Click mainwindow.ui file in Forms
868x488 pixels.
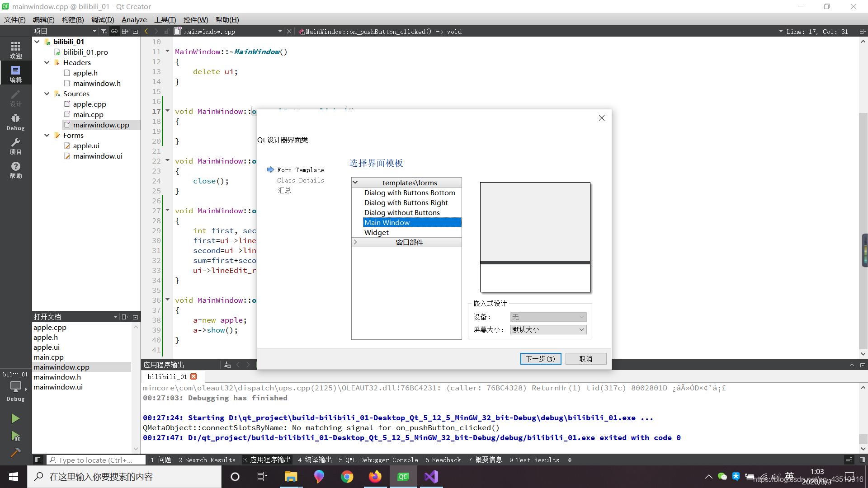pyautogui.click(x=97, y=155)
